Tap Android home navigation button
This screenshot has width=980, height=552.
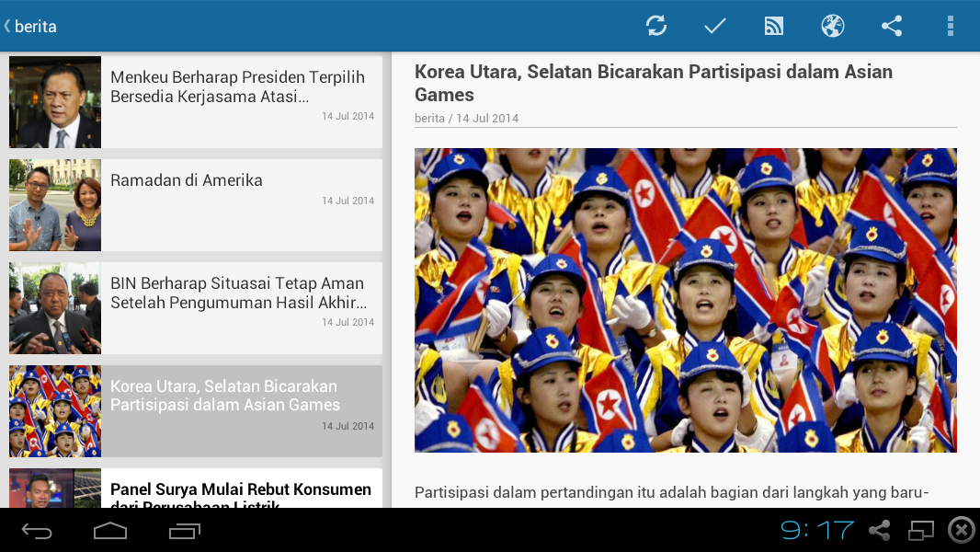click(x=110, y=531)
